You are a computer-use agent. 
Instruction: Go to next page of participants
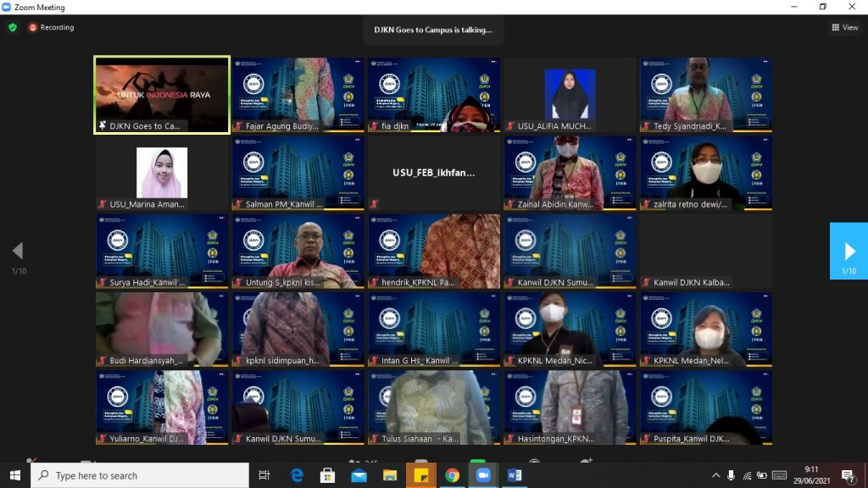point(849,251)
